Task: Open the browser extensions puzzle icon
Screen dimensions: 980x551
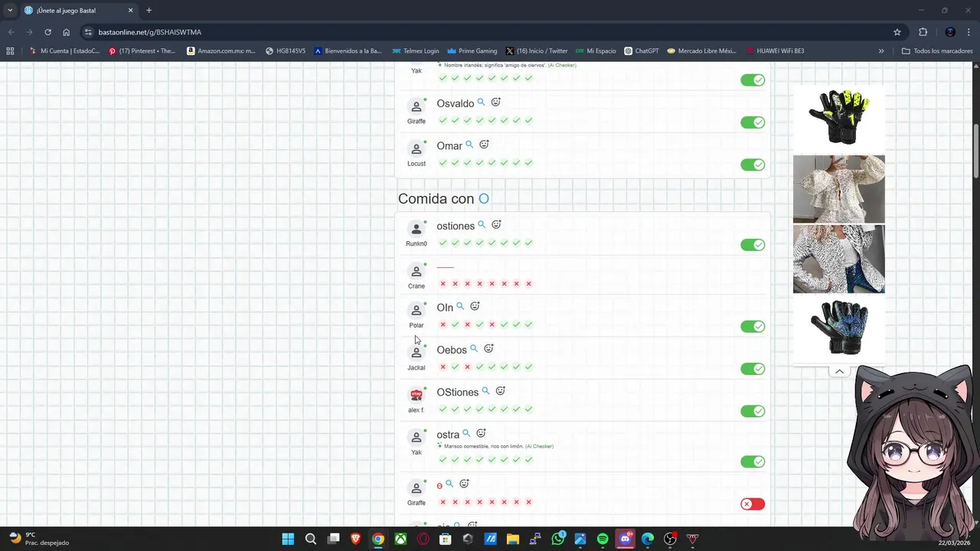Action: point(923,32)
